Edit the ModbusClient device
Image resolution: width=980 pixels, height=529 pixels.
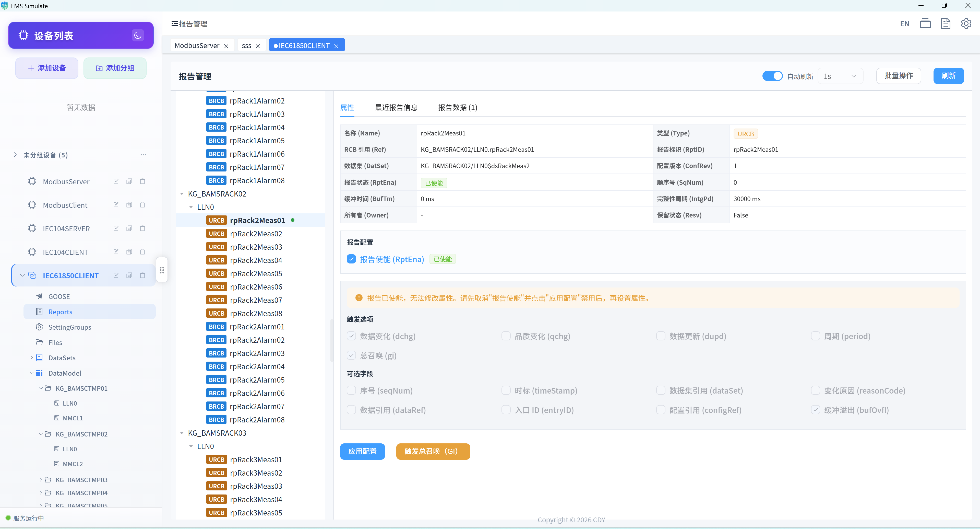click(x=116, y=205)
